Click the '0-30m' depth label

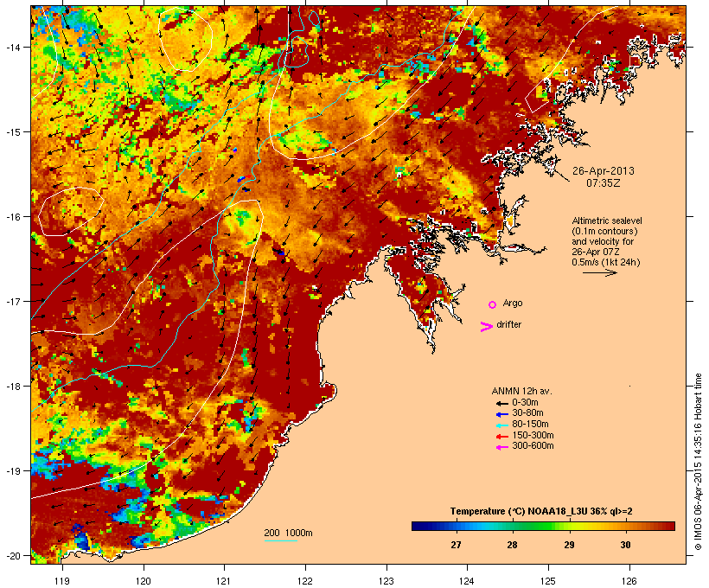[x=525, y=403]
